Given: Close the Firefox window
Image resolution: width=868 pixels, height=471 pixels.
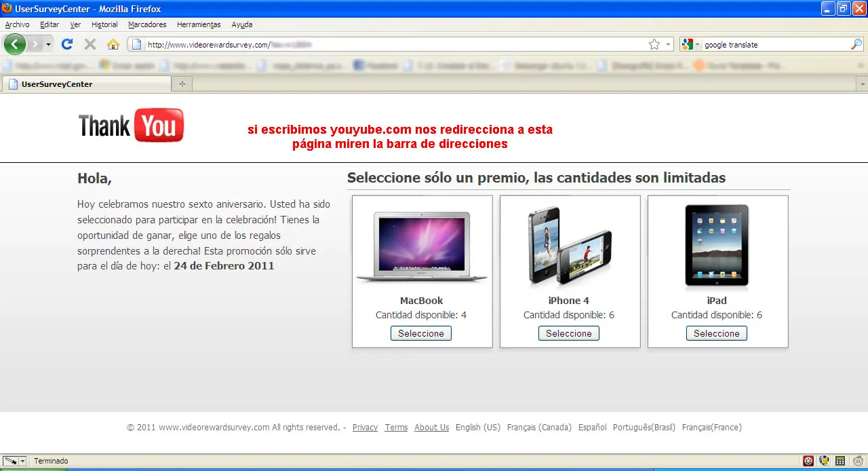Looking at the screenshot, I should pyautogui.click(x=859, y=8).
